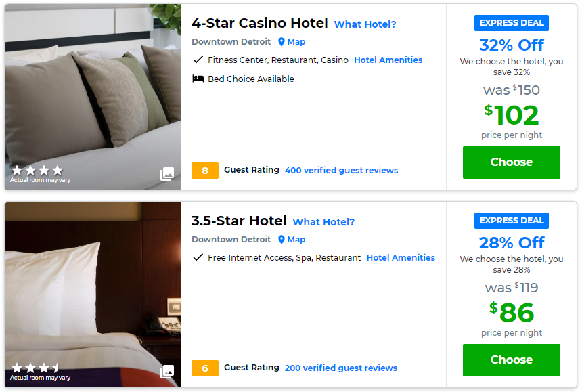Click the EXPRESS DEAL badge on top listing
This screenshot has width=582, height=392.
pos(511,22)
